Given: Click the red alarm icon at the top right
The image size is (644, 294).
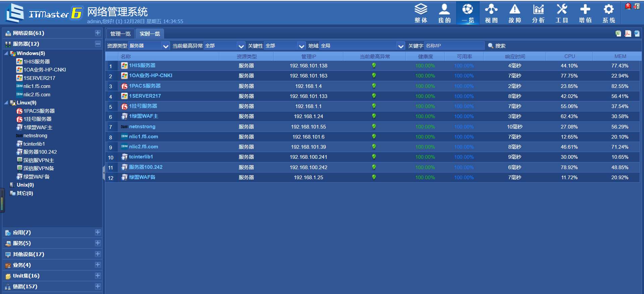Looking at the screenshot, I should coord(628,6).
